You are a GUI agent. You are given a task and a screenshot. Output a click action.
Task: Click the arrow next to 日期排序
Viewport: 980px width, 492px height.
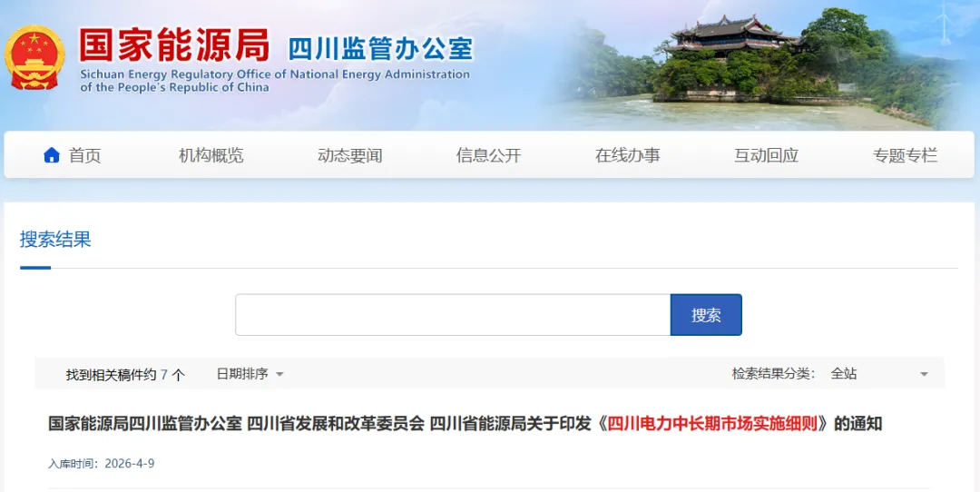click(280, 375)
